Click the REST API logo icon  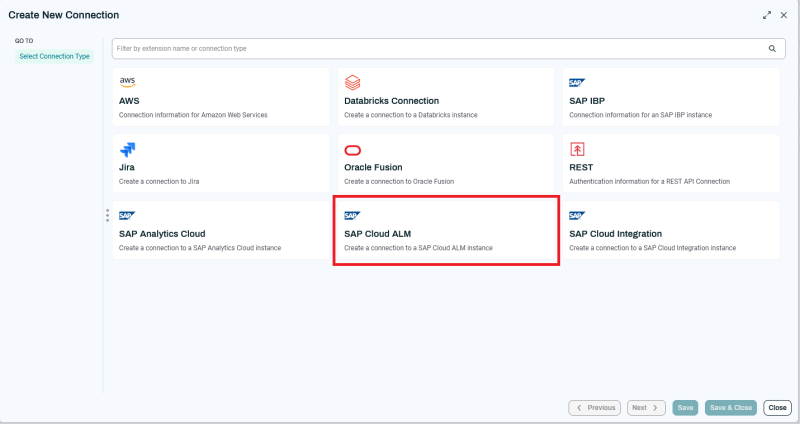(577, 149)
